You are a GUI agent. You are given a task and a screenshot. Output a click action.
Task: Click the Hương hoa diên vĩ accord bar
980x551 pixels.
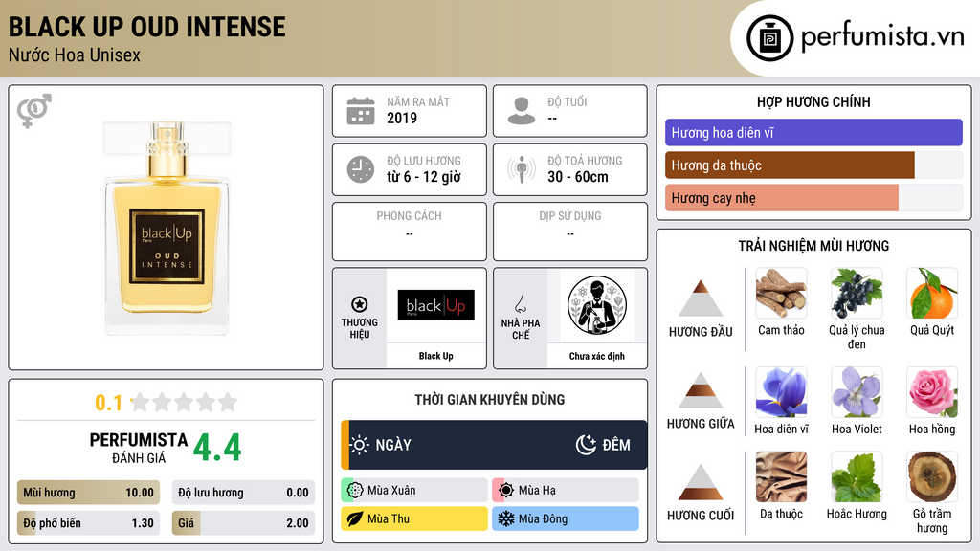pyautogui.click(x=813, y=132)
